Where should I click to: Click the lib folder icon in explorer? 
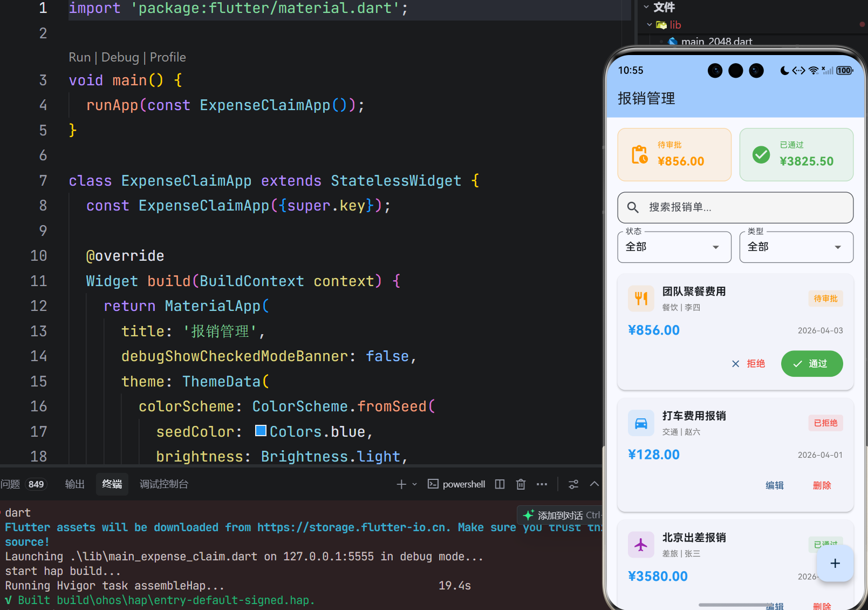pos(661,25)
